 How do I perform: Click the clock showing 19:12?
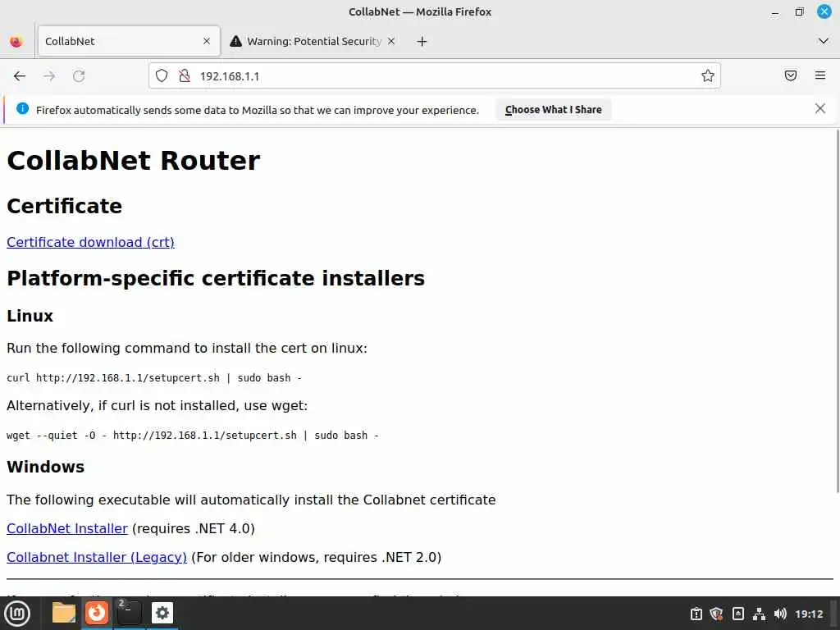pyautogui.click(x=809, y=614)
